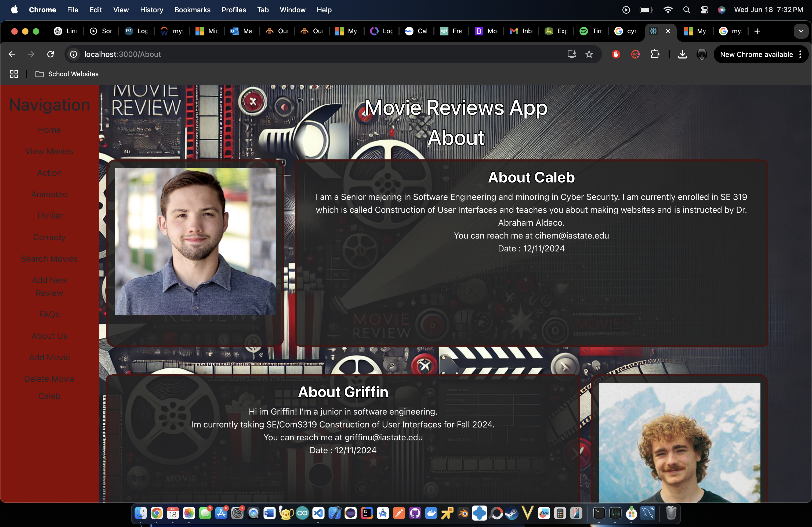Open the Apps grid in bookmarks bar
This screenshot has height=527, width=812.
click(x=14, y=74)
